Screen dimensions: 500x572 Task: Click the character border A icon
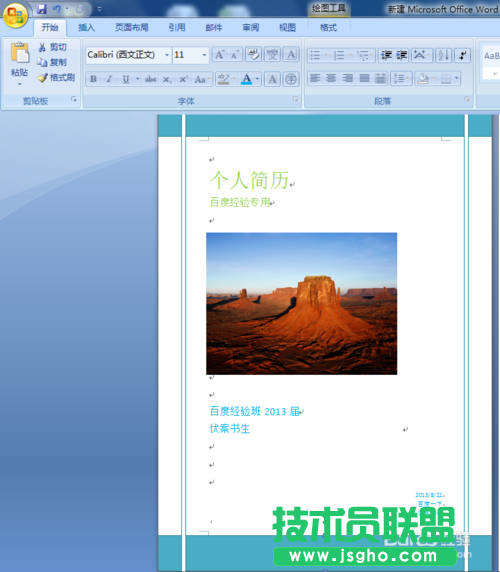291,55
